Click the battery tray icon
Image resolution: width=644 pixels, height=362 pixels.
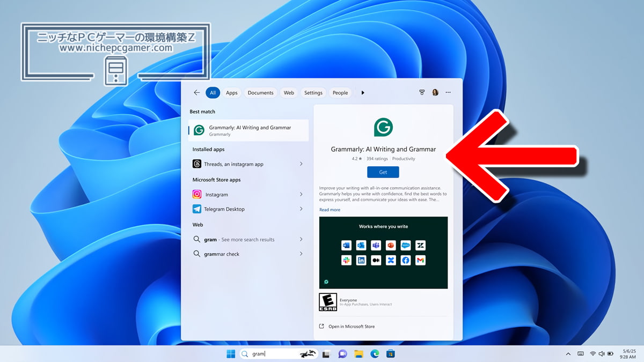[x=610, y=354]
